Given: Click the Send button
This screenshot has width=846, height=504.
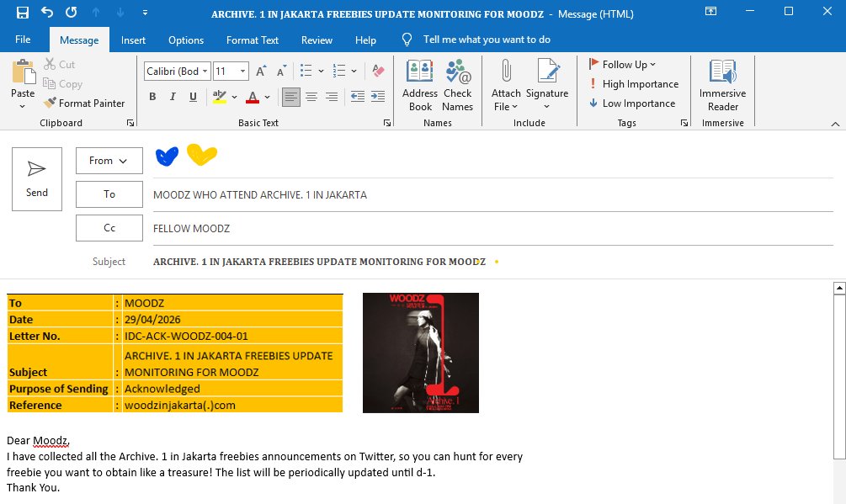Looking at the screenshot, I should tap(37, 179).
